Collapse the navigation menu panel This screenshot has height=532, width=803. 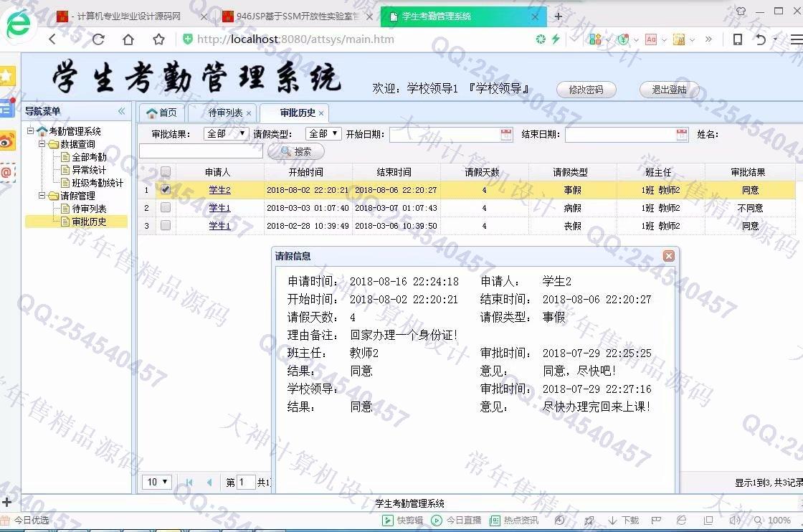click(122, 111)
